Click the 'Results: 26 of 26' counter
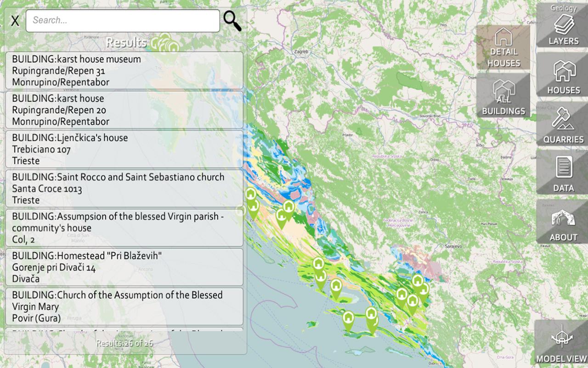588x368 pixels. [x=124, y=343]
